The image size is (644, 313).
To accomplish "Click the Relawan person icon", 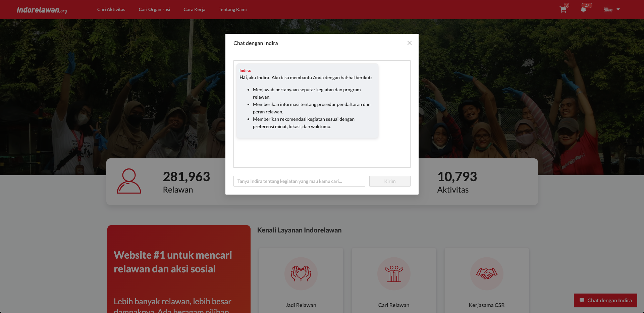I will click(129, 181).
